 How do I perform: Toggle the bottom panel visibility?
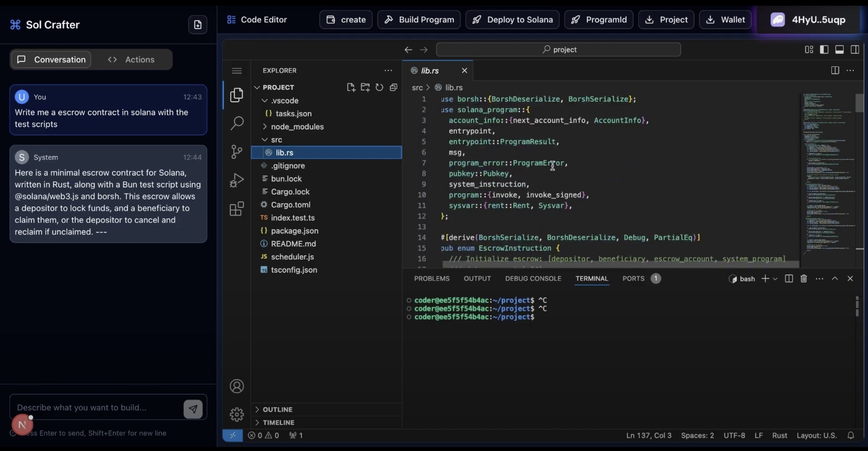pyautogui.click(x=839, y=49)
